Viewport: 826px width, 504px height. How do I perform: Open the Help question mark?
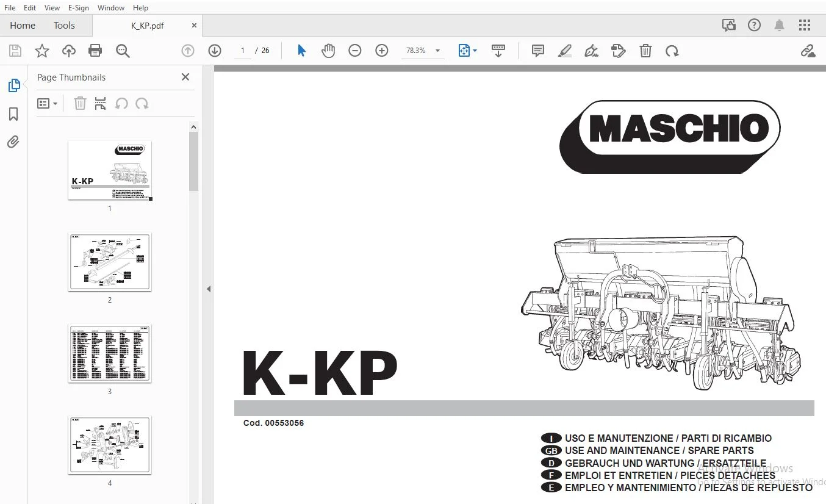click(x=755, y=25)
